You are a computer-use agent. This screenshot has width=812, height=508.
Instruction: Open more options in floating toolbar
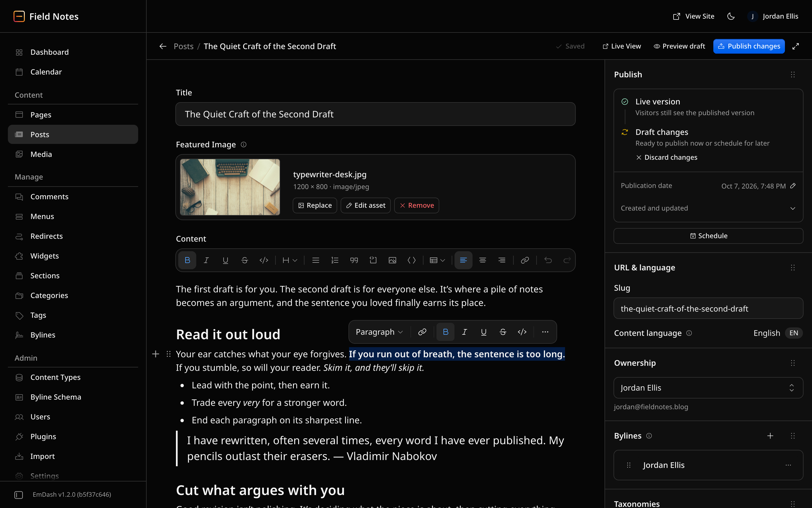(545, 332)
